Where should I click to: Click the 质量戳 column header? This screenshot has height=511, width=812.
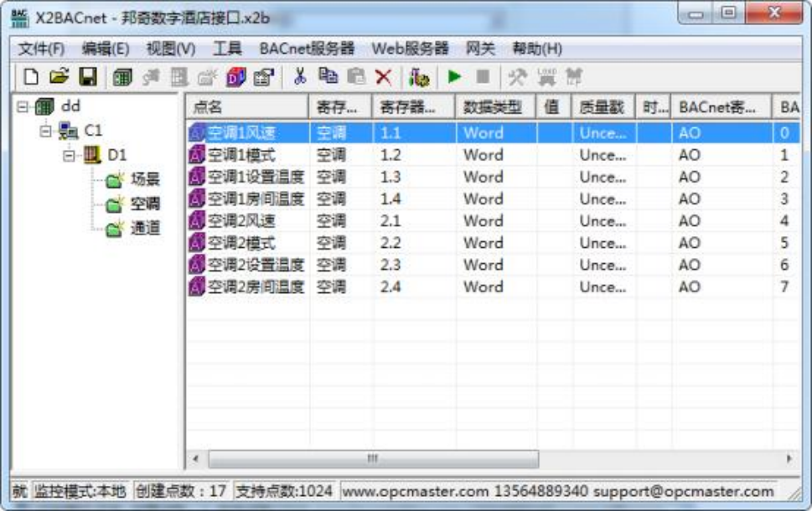[x=603, y=107]
